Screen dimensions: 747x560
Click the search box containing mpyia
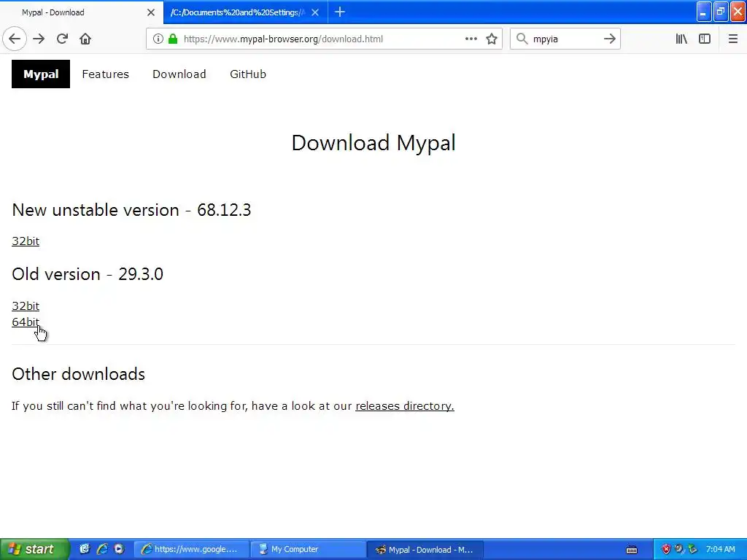point(565,39)
